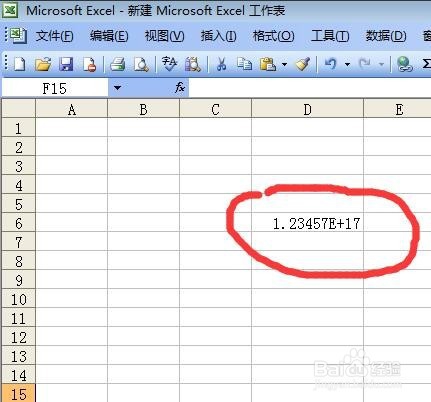Open the Name Box dropdown arrow

pyautogui.click(x=117, y=88)
